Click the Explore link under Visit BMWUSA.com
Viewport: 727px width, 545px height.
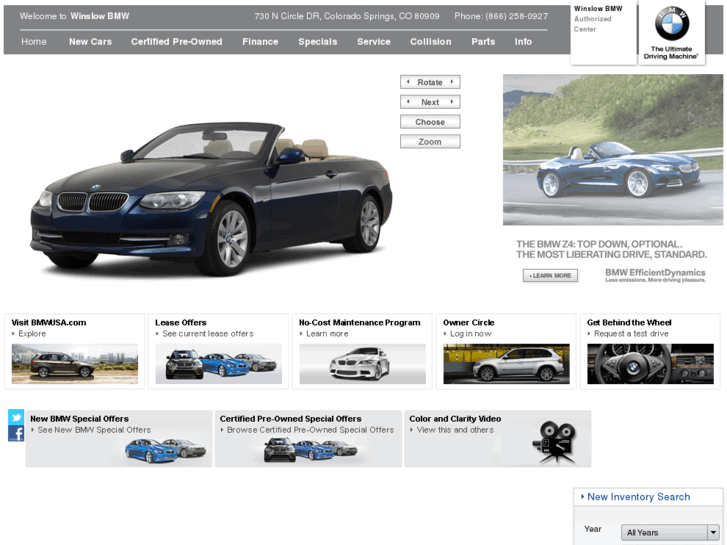[x=32, y=333]
